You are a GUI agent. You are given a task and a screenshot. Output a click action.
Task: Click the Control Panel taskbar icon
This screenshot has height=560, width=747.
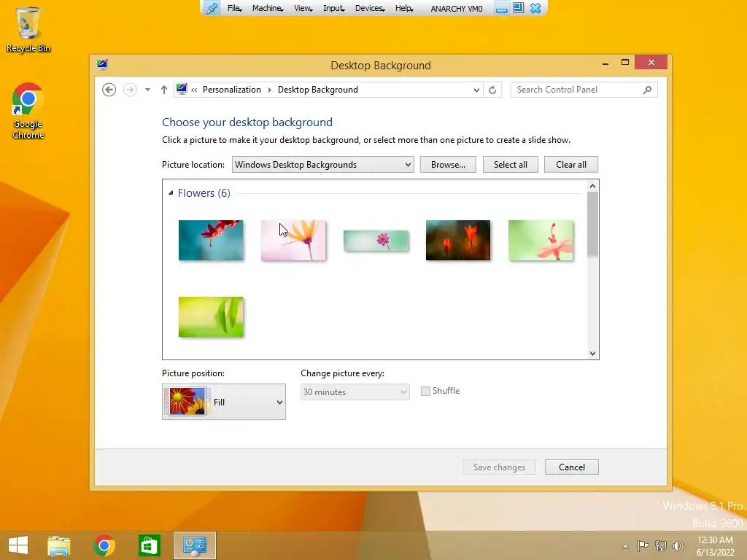tap(194, 545)
